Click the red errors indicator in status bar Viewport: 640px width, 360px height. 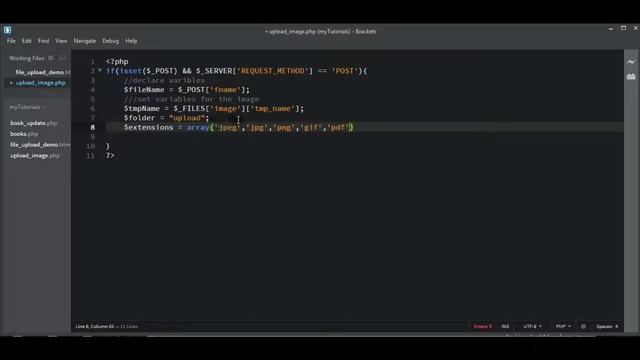pos(482,327)
